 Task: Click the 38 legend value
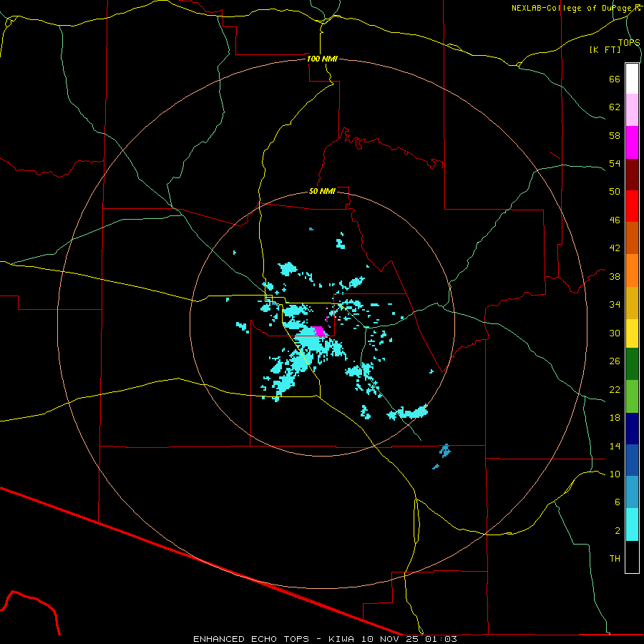[x=615, y=276]
